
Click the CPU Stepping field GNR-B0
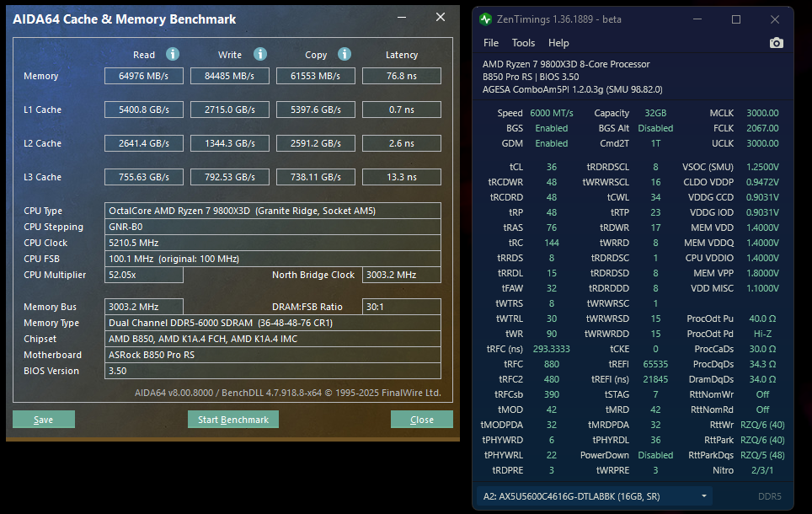(273, 227)
